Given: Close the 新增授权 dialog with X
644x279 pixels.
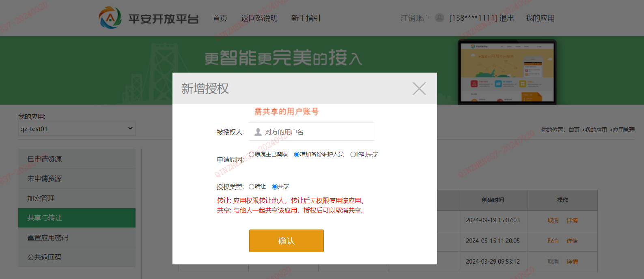Looking at the screenshot, I should click(x=419, y=88).
